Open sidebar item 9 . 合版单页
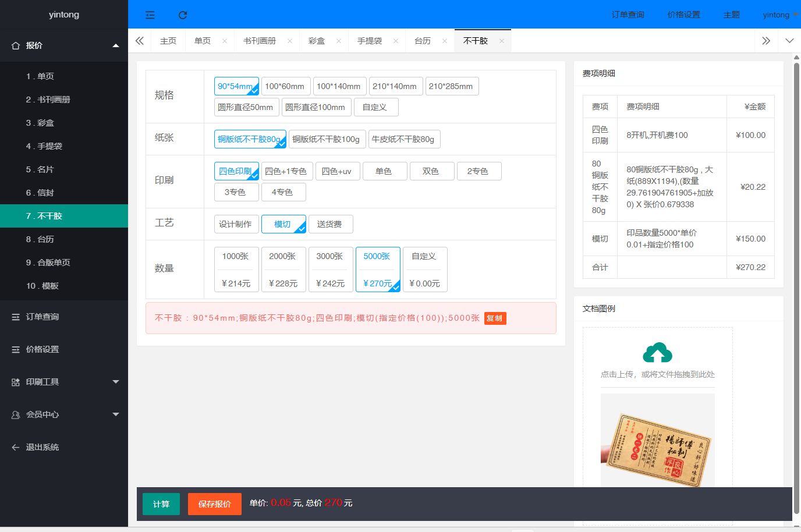 click(64, 263)
